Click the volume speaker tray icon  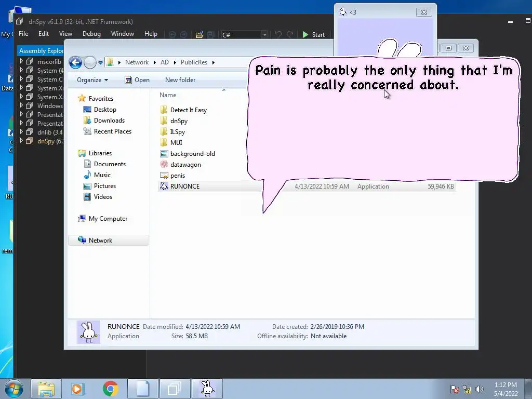pyautogui.click(x=480, y=389)
